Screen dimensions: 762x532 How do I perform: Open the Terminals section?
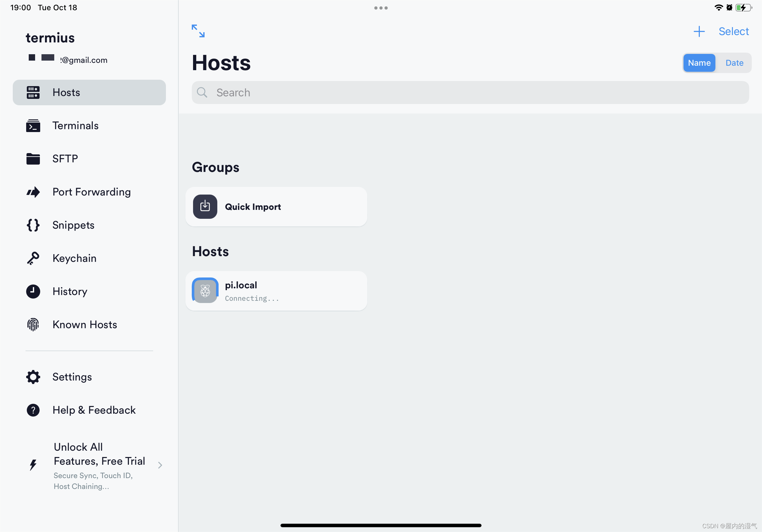tap(75, 126)
